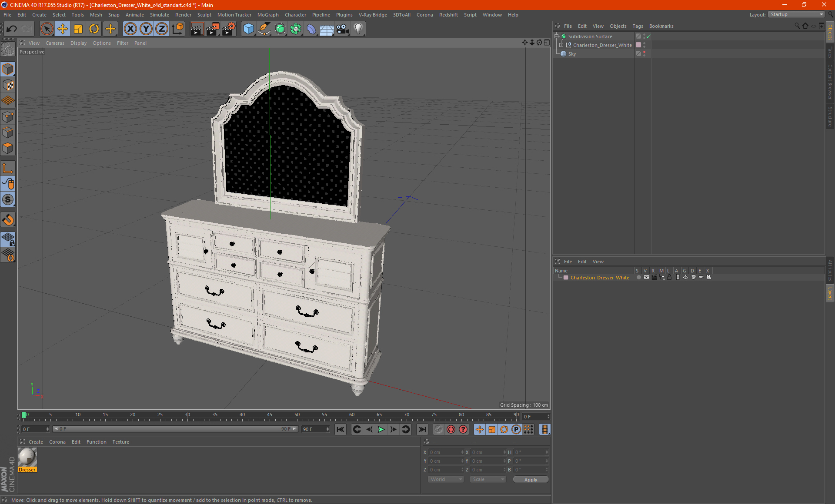This screenshot has width=835, height=504.
Task: Add a deformer object icon
Action: click(x=311, y=29)
